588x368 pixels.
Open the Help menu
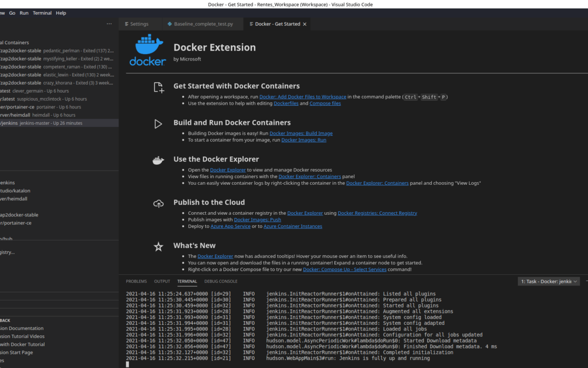[x=61, y=13]
